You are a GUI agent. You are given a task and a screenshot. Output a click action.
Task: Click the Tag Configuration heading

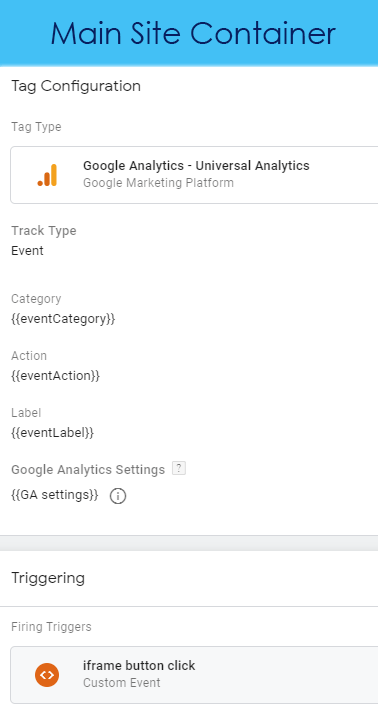(76, 86)
